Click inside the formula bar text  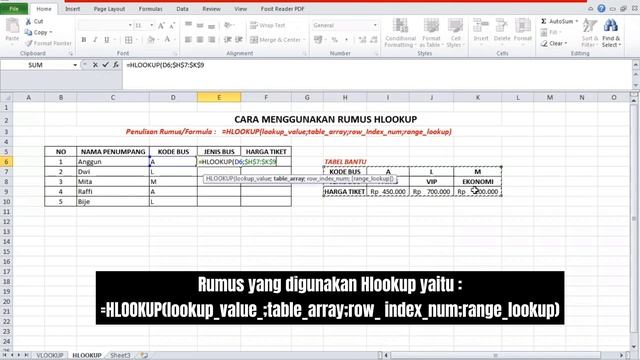165,65
